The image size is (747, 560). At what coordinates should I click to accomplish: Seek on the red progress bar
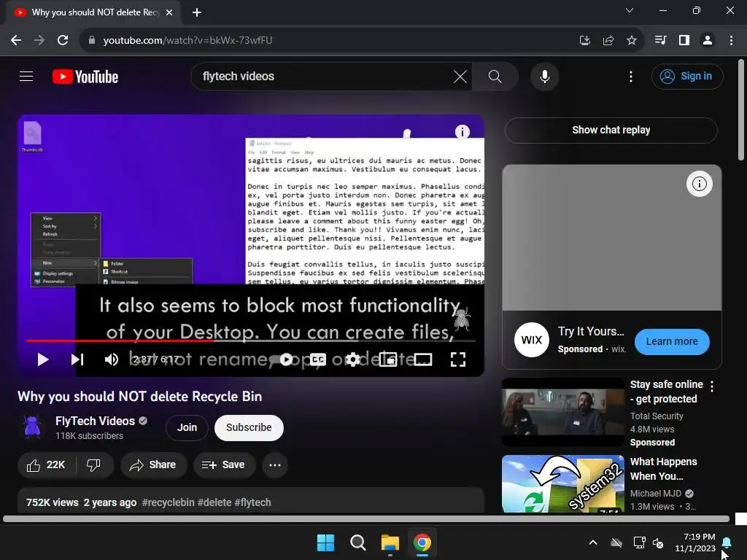tap(251, 341)
